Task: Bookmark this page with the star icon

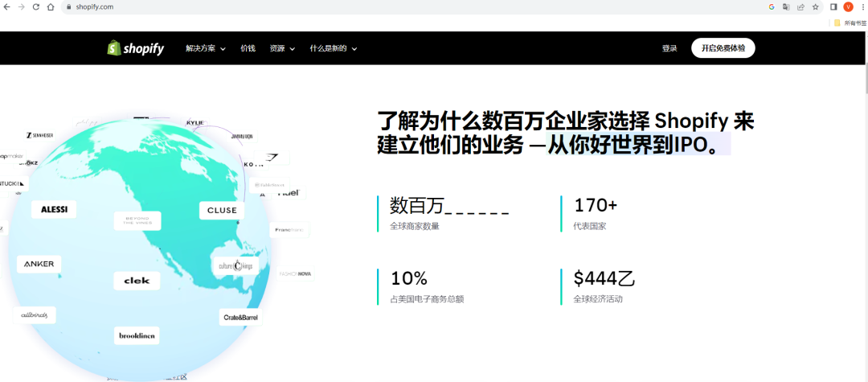Action: (816, 7)
